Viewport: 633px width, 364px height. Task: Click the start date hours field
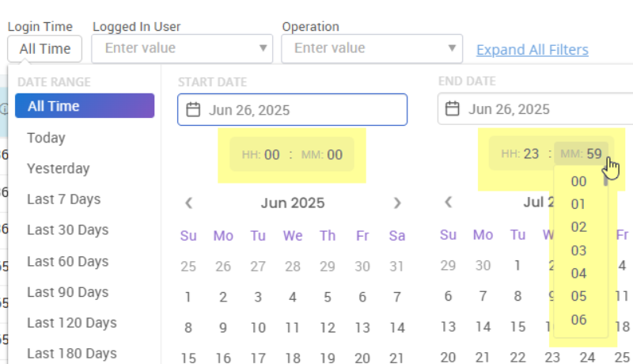(x=272, y=155)
